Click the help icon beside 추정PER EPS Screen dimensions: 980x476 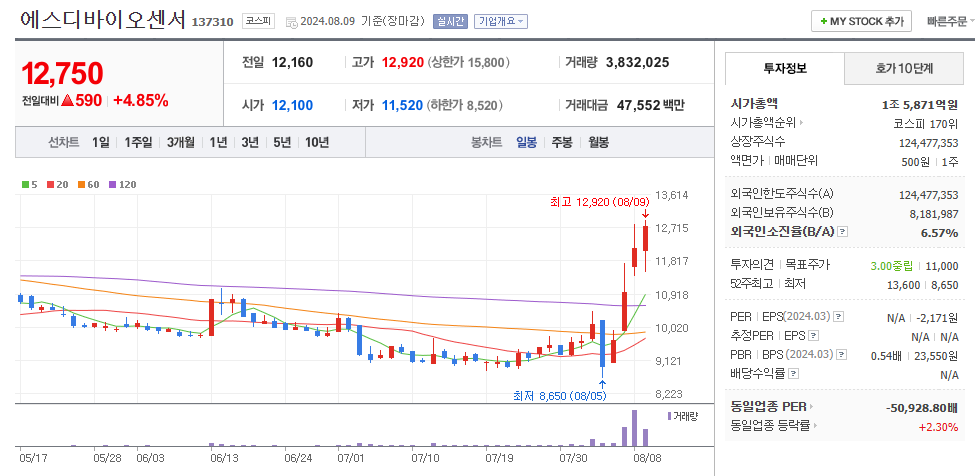(x=812, y=336)
